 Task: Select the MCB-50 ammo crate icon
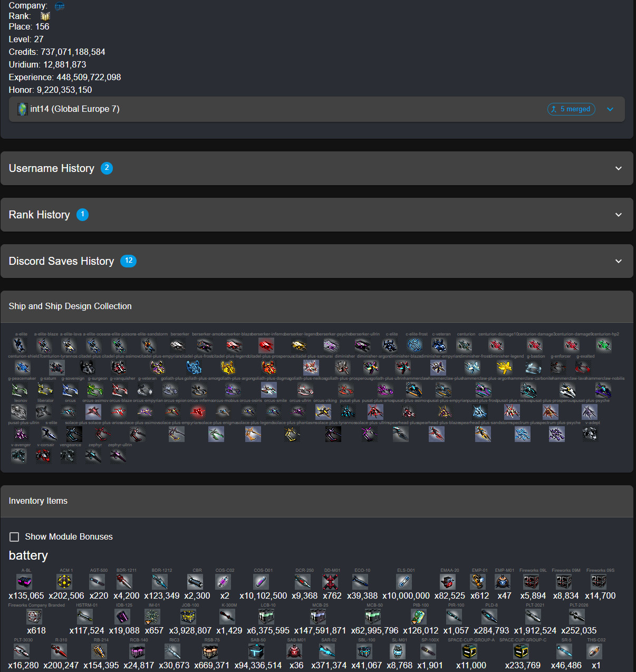373,616
